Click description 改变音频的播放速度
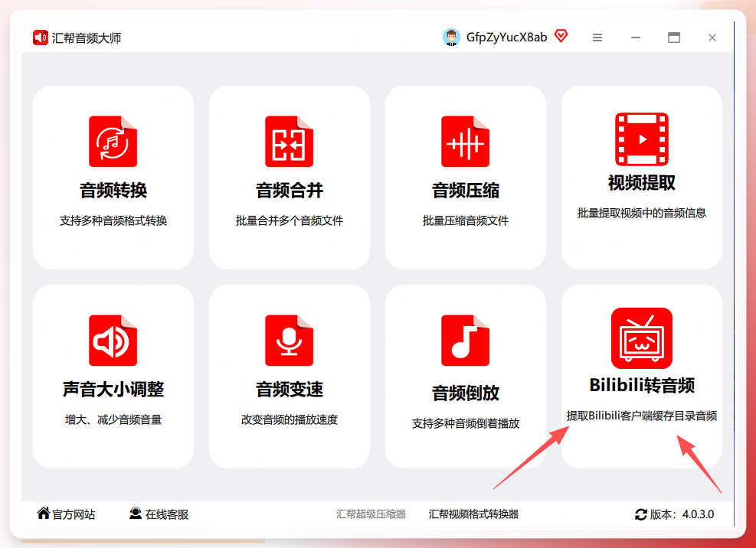 click(290, 419)
